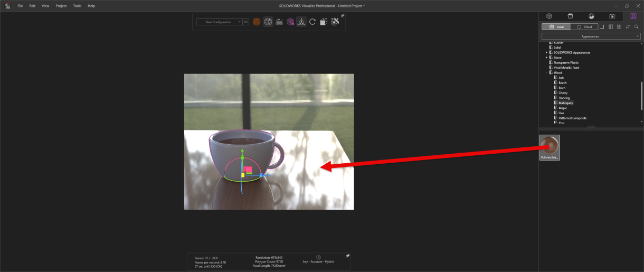644x272 pixels.
Task: Open the Project menu
Action: point(61,6)
